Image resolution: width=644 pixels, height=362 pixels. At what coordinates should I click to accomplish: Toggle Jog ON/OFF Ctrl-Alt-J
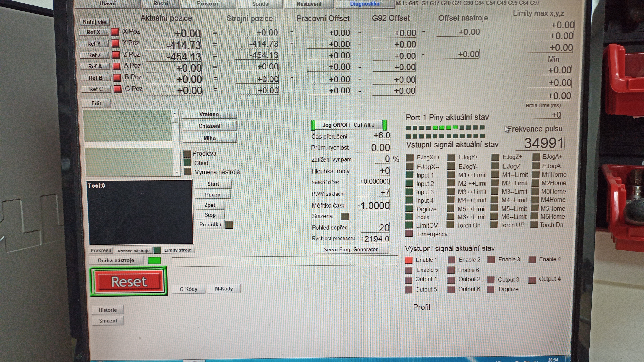[x=349, y=125]
